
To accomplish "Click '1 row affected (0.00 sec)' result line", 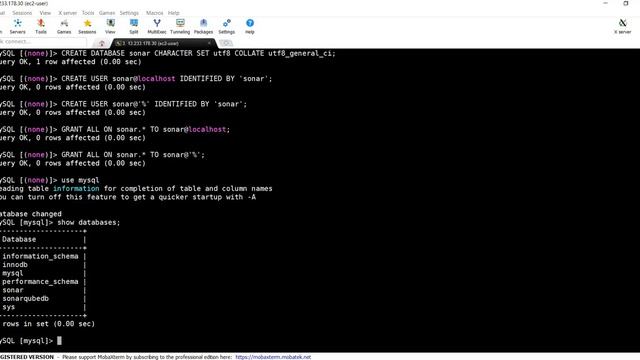I will (x=71, y=62).
